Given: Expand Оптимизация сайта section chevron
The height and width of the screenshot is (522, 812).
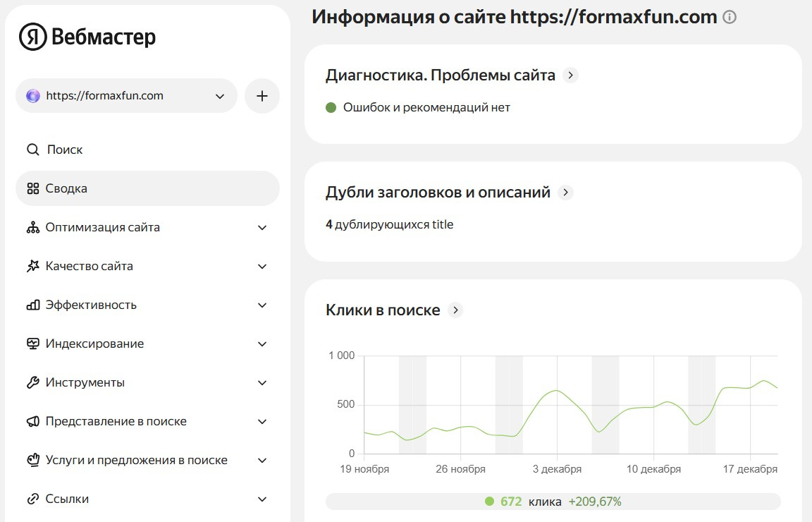Looking at the screenshot, I should point(262,228).
